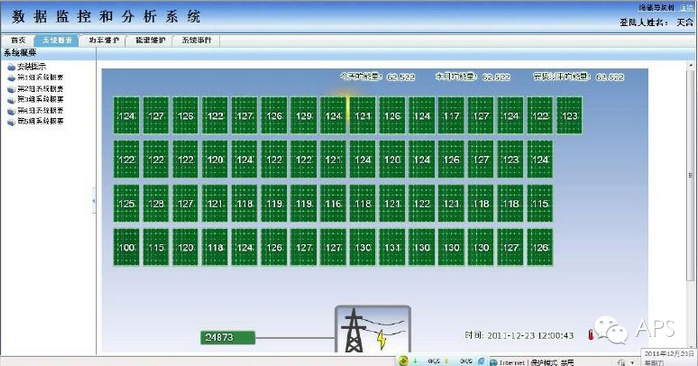This screenshot has width=698, height=366.
Task: Open the status bar zoom dropdown arrow
Action: tap(632, 362)
